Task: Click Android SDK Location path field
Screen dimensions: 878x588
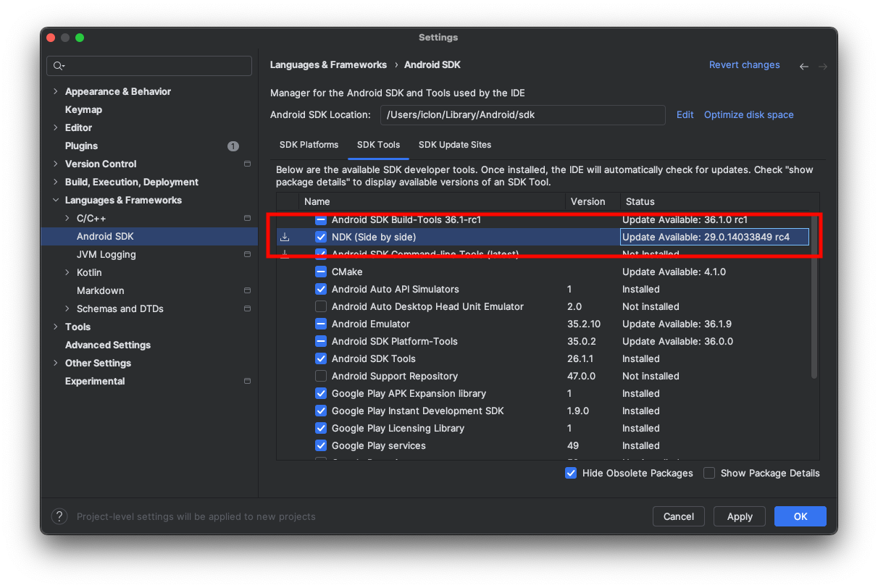Action: click(x=522, y=114)
